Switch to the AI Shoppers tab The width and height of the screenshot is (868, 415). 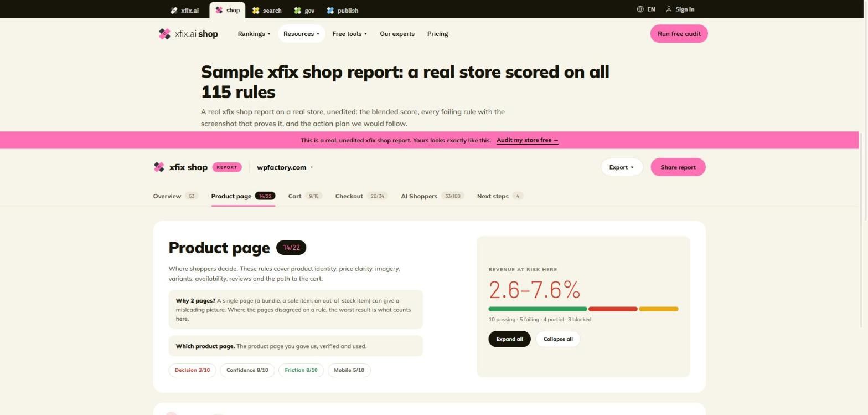click(432, 196)
